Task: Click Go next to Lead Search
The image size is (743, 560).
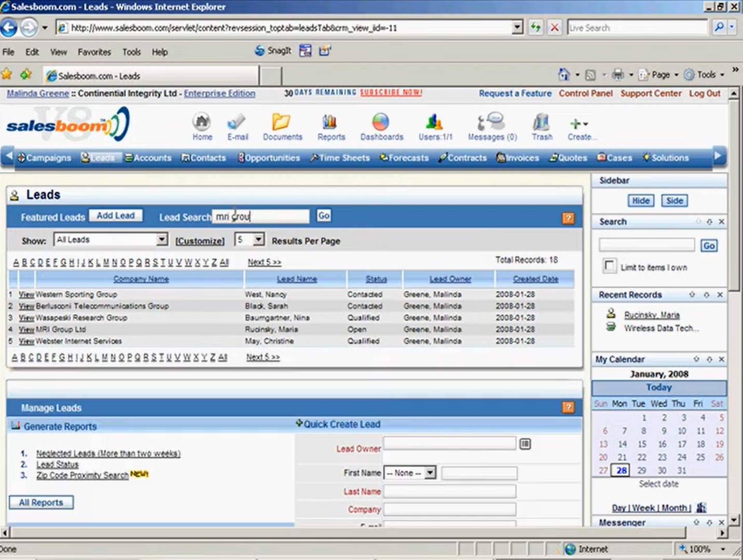Action: coord(324,215)
